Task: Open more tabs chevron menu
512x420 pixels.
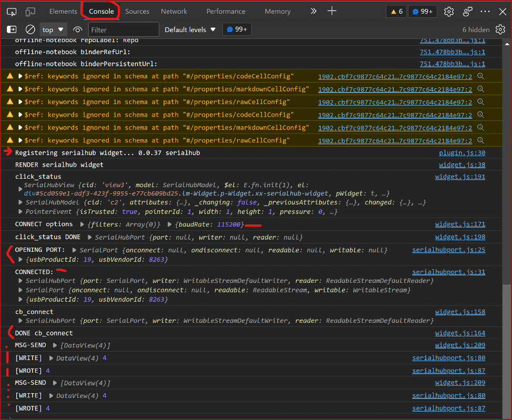Action: 313,11
